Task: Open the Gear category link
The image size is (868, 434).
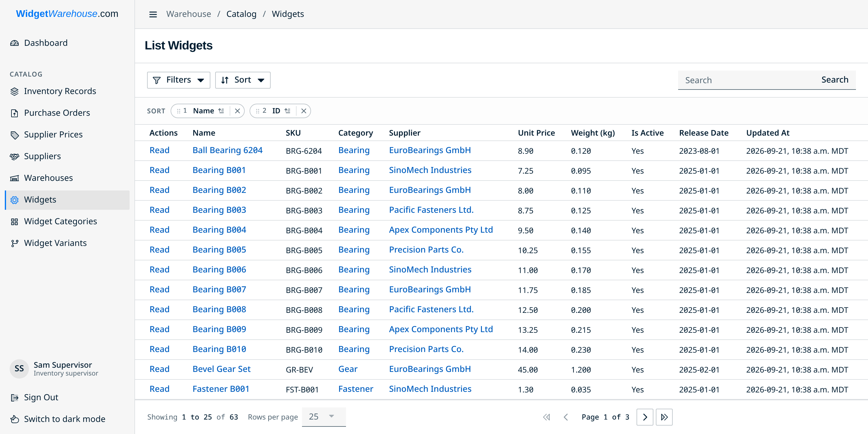Action: pos(348,369)
